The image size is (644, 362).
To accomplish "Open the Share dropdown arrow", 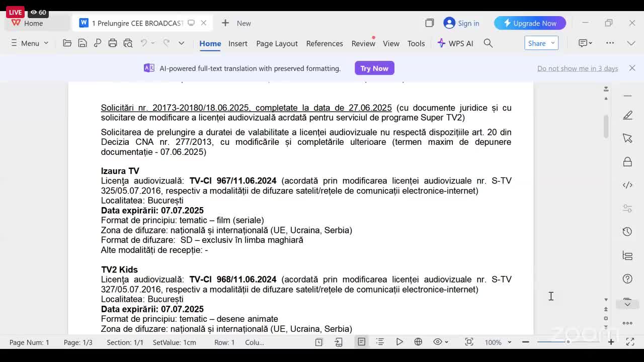I will pos(552,43).
